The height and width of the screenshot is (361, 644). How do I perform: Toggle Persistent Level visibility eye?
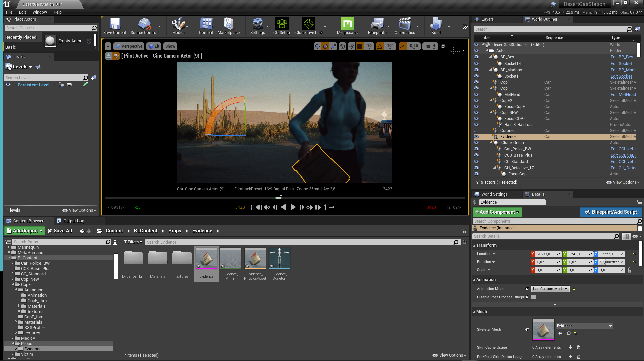pyautogui.click(x=8, y=85)
